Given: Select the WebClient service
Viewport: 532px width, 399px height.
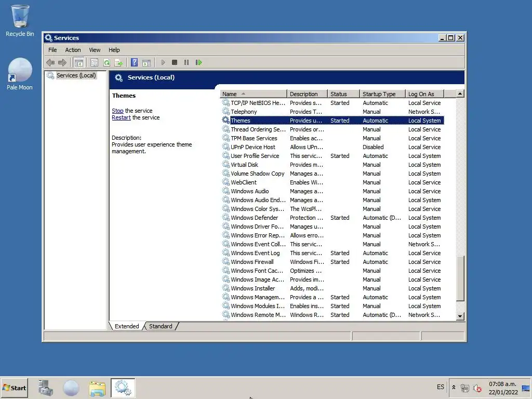Looking at the screenshot, I should (332, 182).
